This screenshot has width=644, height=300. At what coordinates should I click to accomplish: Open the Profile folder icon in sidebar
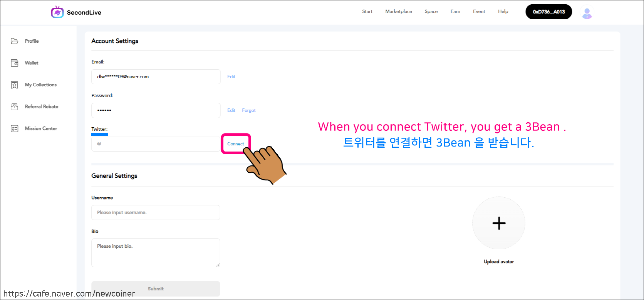click(x=15, y=41)
